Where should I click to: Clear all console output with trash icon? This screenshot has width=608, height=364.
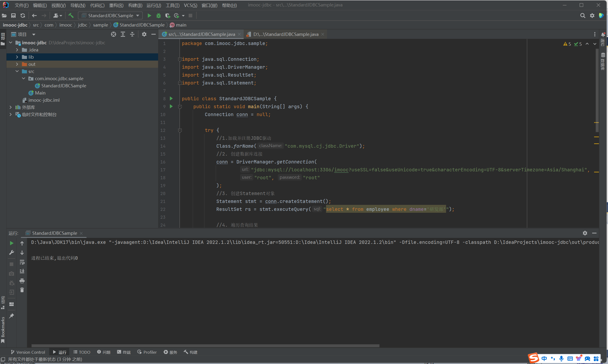22,290
